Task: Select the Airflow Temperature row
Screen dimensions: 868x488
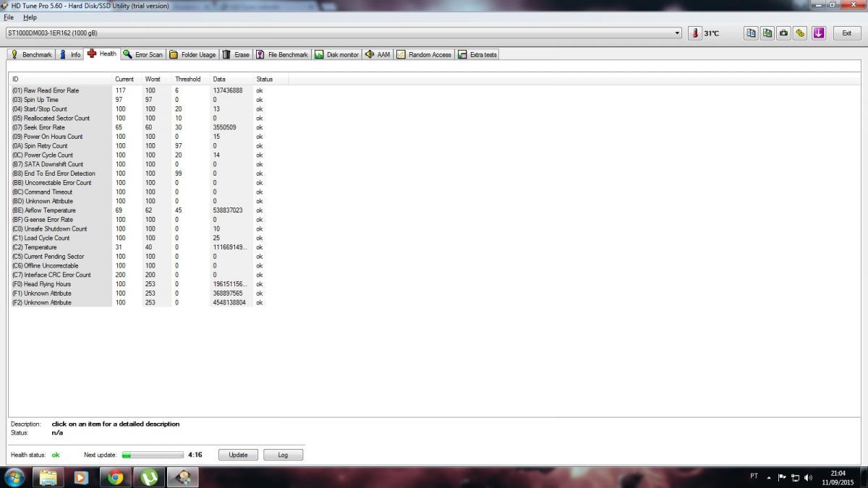Action: [148, 210]
